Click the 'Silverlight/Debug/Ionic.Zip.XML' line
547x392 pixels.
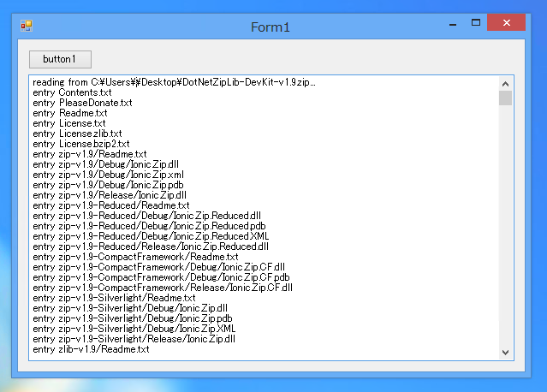click(x=134, y=329)
